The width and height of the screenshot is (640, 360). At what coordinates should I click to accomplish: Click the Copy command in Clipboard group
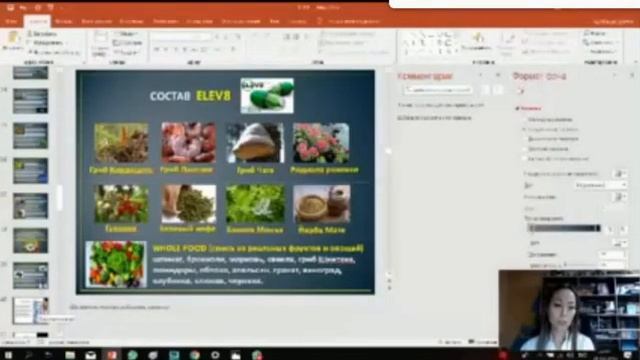45,43
